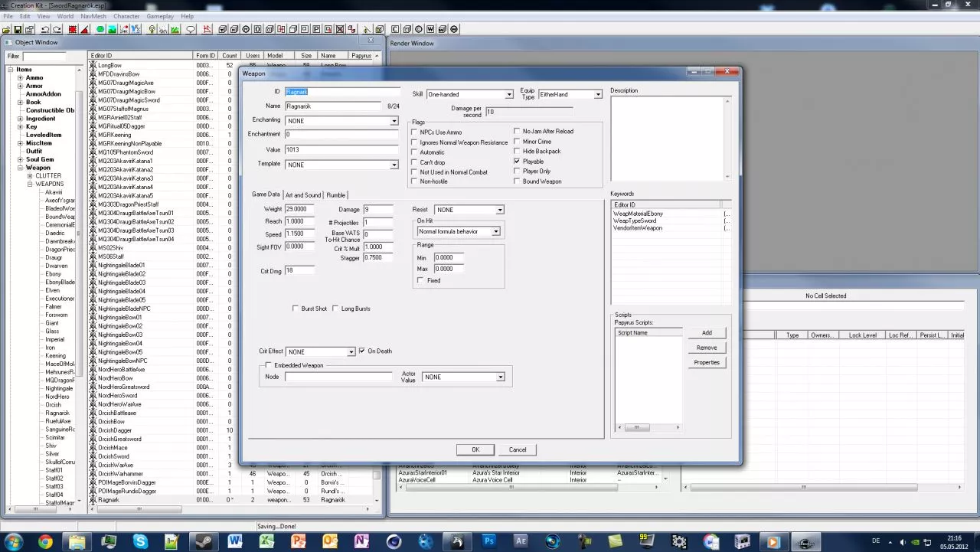This screenshot has width=980, height=552.
Task: Toggle the snap-to-angle toolbar icon
Action: pyautogui.click(x=85, y=29)
